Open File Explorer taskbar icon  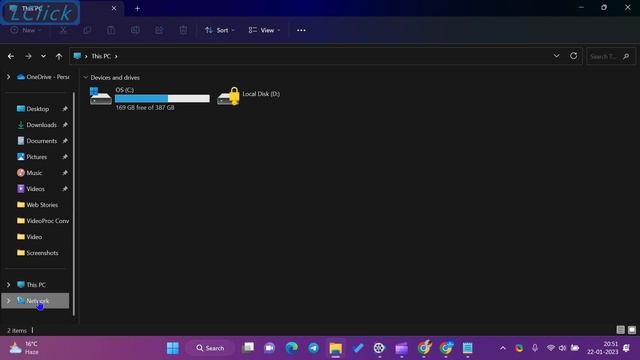coord(336,348)
